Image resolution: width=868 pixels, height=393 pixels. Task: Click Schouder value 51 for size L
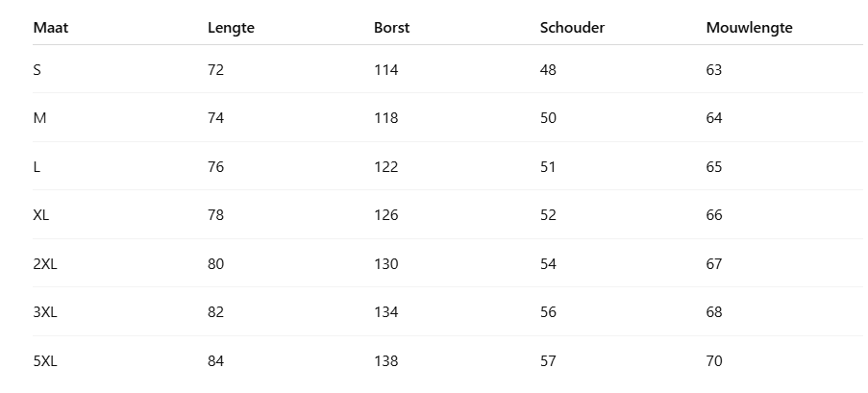pyautogui.click(x=548, y=167)
